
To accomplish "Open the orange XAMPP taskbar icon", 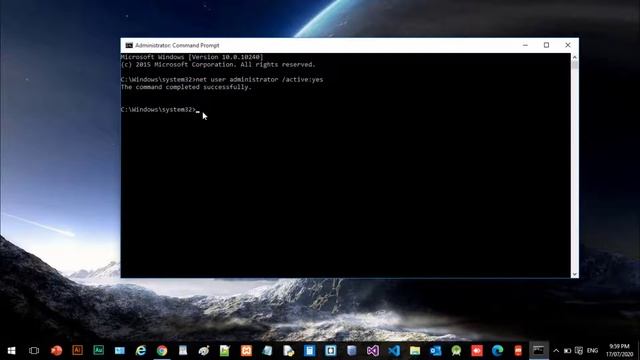I will 246,351.
